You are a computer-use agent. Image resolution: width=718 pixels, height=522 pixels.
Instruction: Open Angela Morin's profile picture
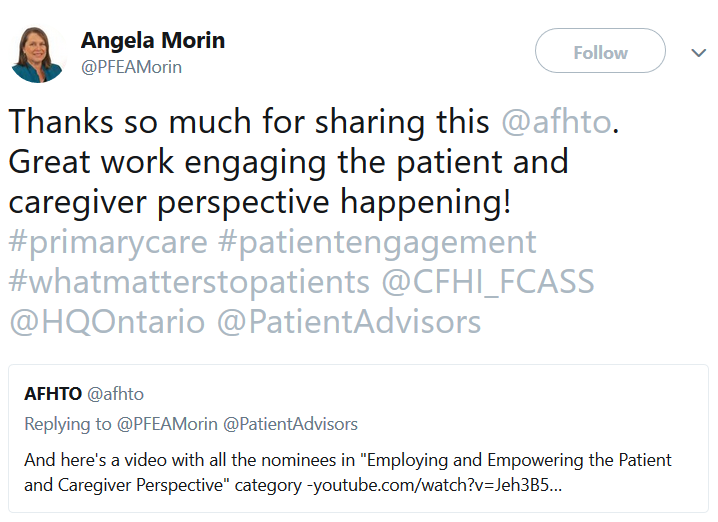(38, 53)
